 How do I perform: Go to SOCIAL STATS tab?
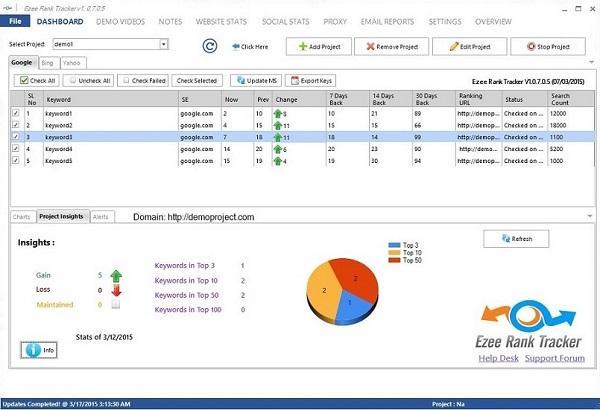click(285, 21)
